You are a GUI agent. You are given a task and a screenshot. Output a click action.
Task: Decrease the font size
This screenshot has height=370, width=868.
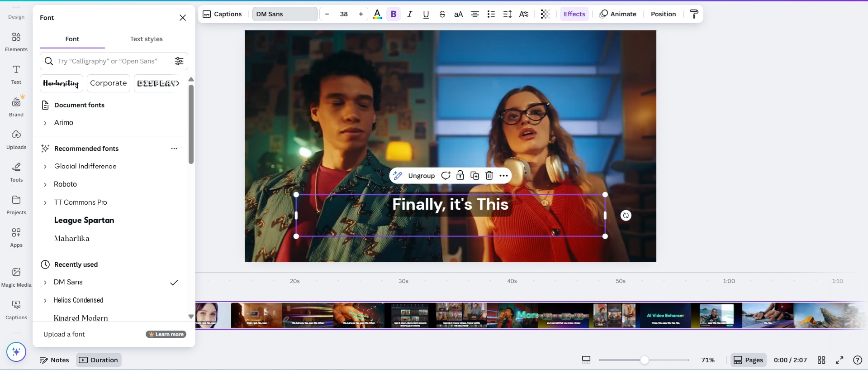327,14
